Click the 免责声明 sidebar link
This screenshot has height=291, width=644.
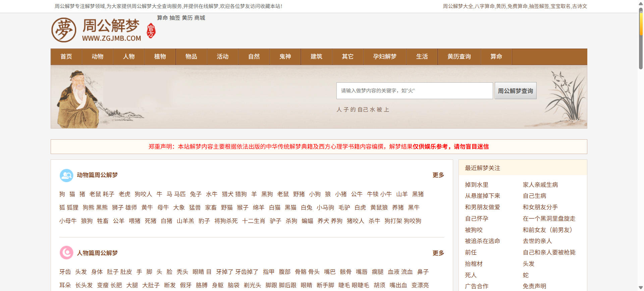tap(534, 286)
